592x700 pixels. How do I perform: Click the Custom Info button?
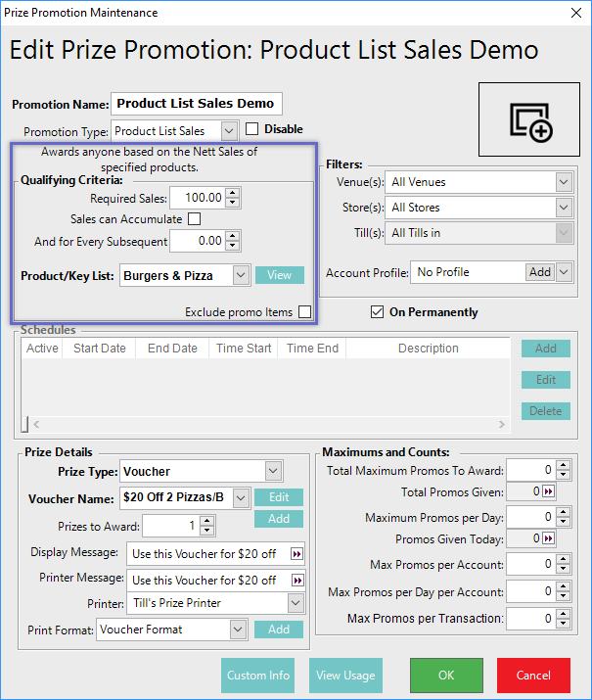click(x=258, y=676)
